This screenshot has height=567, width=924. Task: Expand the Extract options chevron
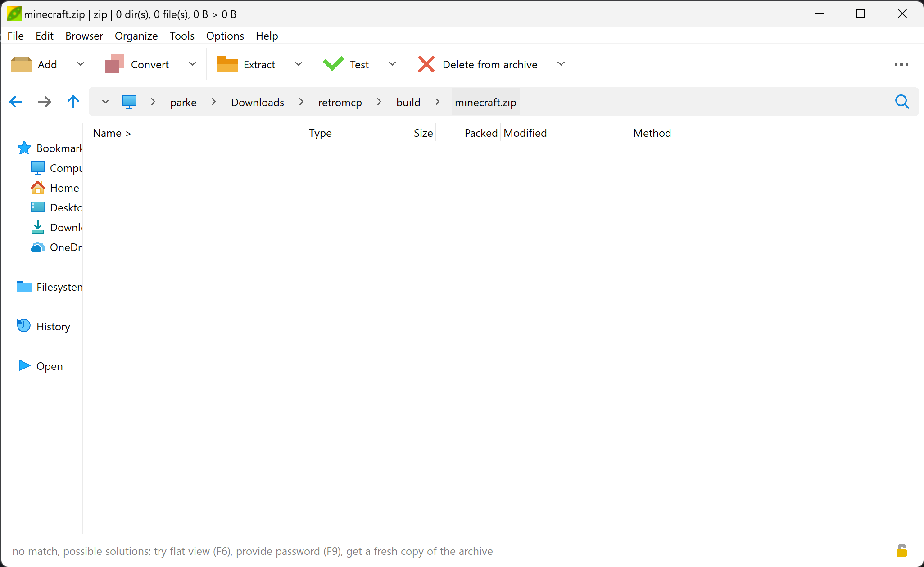(x=299, y=64)
